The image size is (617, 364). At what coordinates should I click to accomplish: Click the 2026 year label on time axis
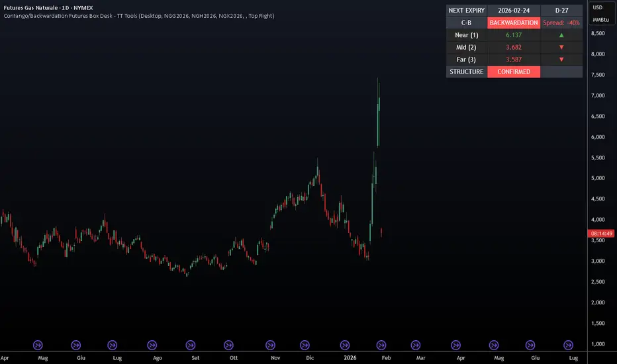pyautogui.click(x=350, y=357)
